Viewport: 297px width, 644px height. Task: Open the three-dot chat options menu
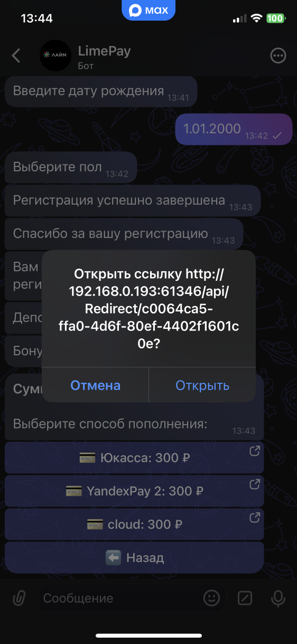pos(278,56)
